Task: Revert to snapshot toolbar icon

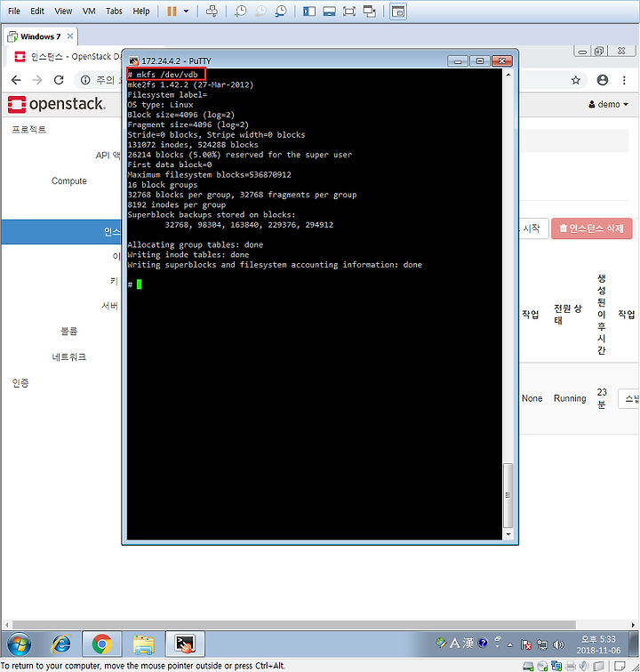Action: (x=260, y=12)
